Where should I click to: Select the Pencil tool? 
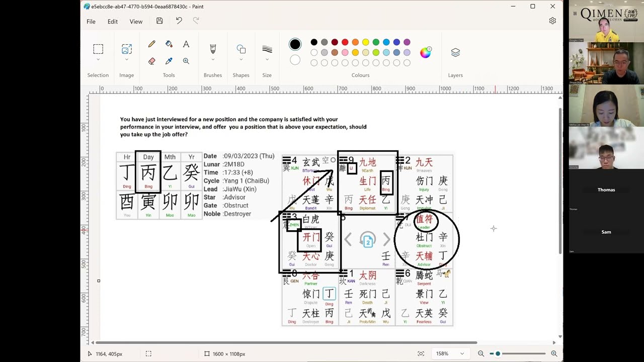tap(151, 44)
